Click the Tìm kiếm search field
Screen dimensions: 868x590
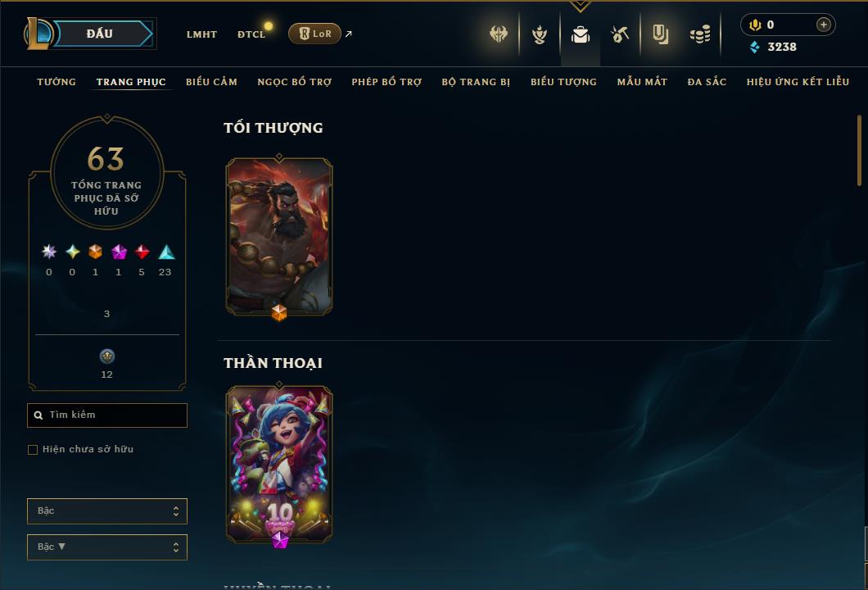tap(106, 415)
